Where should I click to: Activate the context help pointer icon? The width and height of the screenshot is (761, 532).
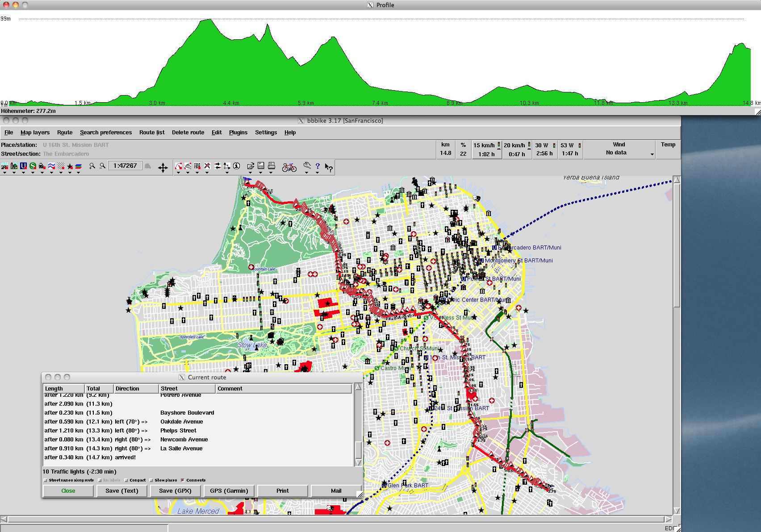tap(329, 167)
